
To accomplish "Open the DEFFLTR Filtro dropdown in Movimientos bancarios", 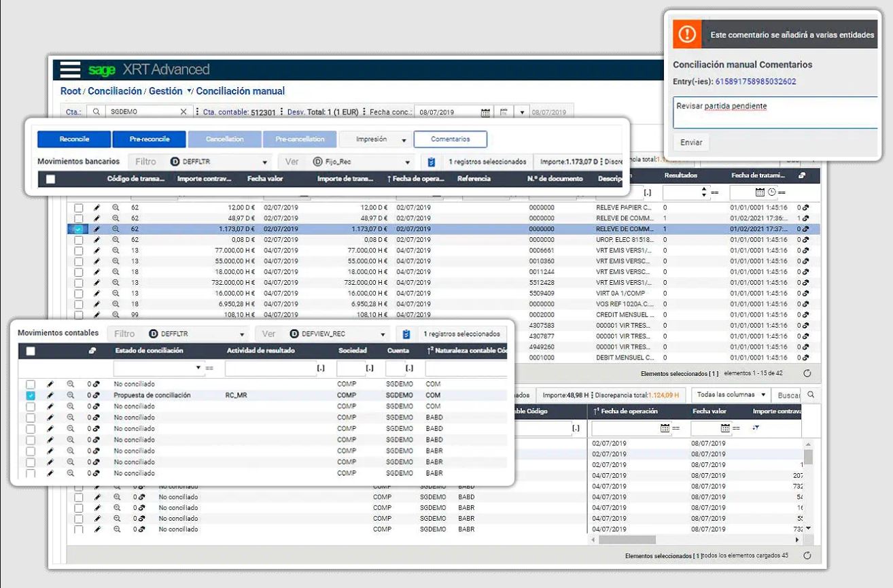I will [220, 162].
